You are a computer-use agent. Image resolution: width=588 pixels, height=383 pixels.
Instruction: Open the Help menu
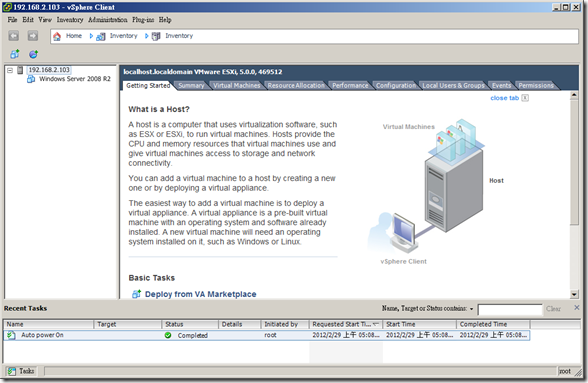[x=165, y=20]
